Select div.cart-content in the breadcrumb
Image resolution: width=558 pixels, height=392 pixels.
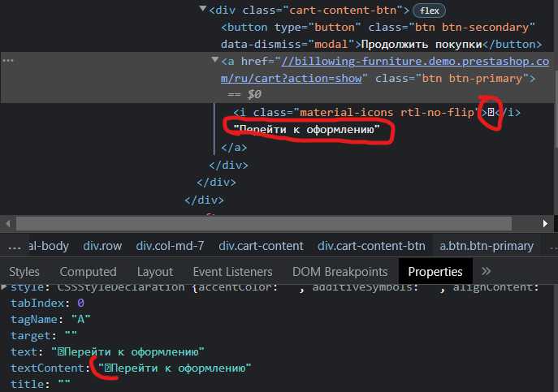[x=261, y=246]
